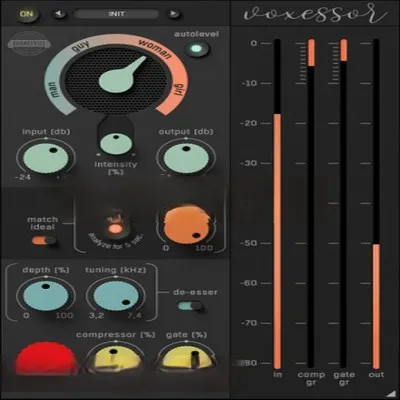400x400 pixels.
Task: Click the '7,4' tuning maximum value
Action: pos(134,315)
